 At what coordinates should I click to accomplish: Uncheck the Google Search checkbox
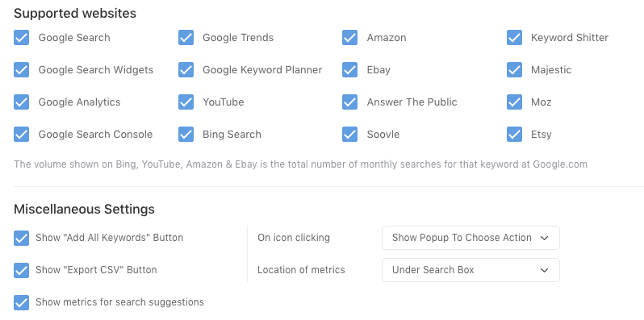tap(21, 37)
